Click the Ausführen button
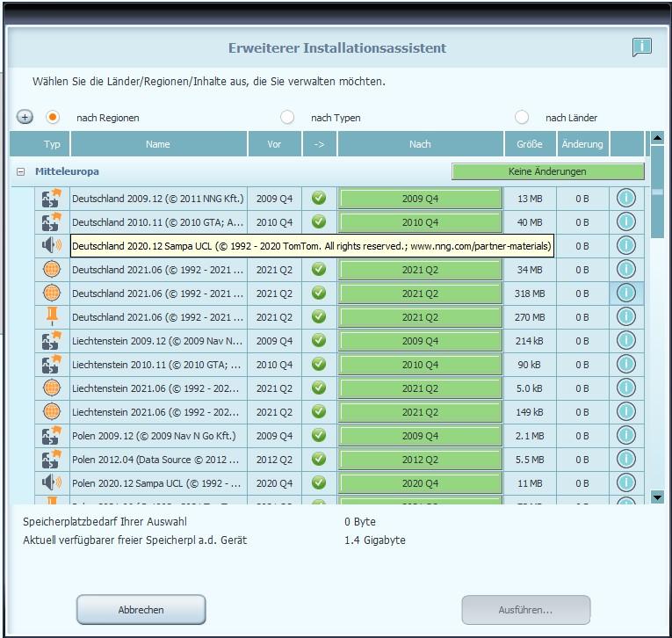Viewport: 672px width, 638px height. point(525,610)
